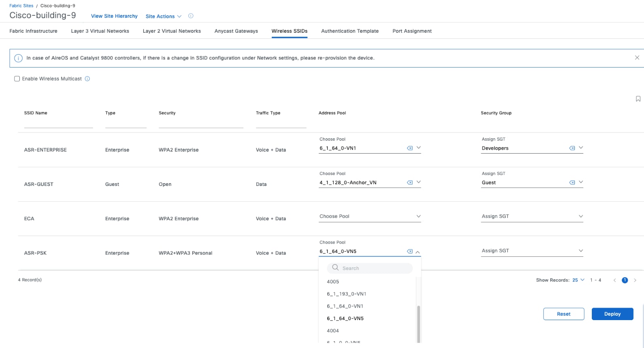Image resolution: width=644 pixels, height=348 pixels.
Task: Click pool dropdown list scrollbar
Action: [418, 324]
